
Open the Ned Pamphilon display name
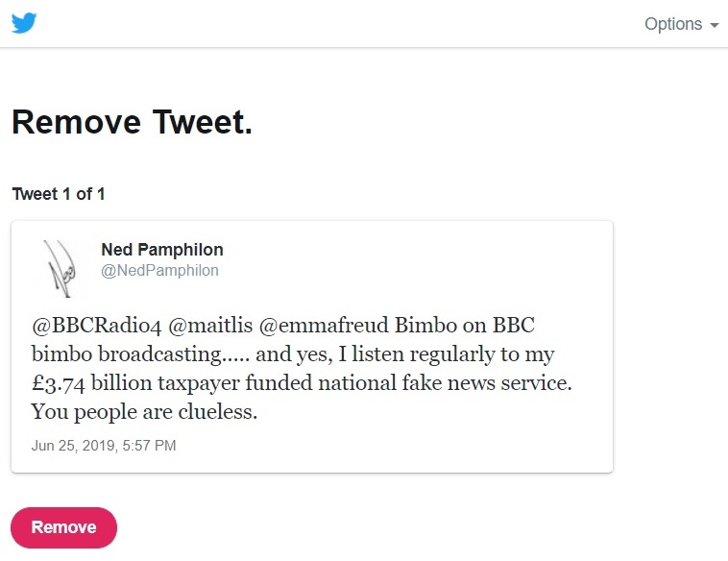pos(162,250)
